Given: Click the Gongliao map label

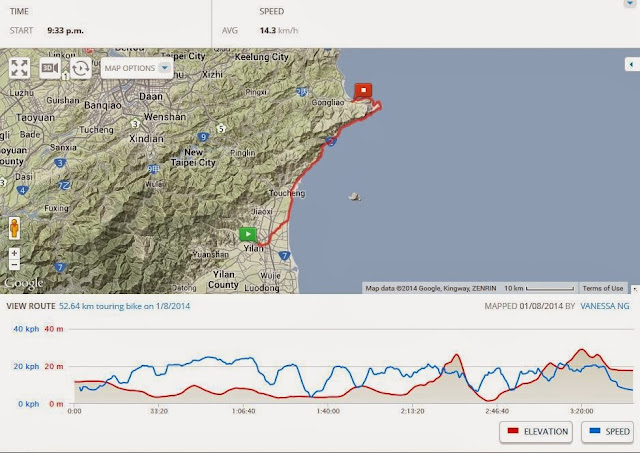Looking at the screenshot, I should point(328,102).
